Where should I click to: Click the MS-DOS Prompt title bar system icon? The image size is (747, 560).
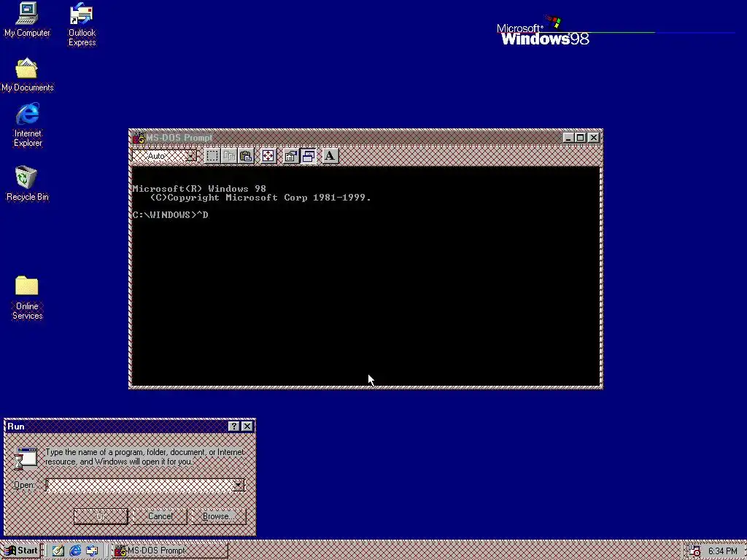tap(138, 138)
